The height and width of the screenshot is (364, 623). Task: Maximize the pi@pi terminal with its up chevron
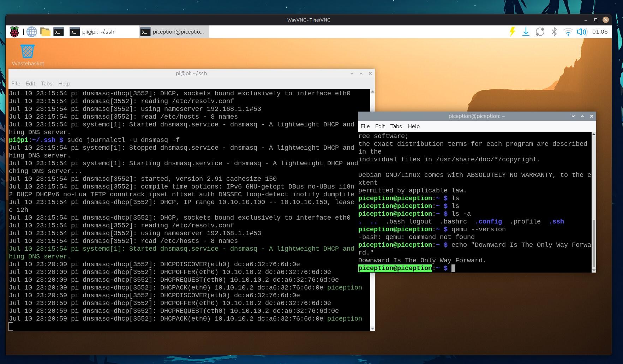[361, 73]
